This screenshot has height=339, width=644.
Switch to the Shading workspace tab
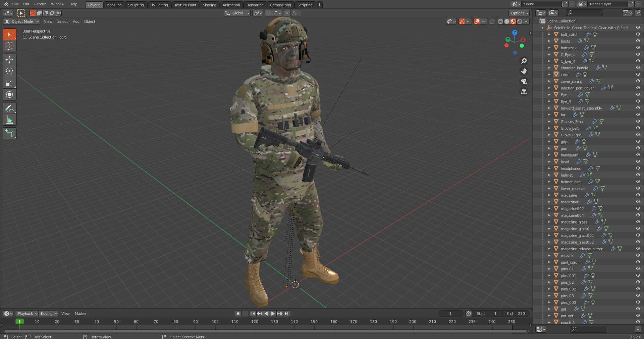(x=210, y=5)
